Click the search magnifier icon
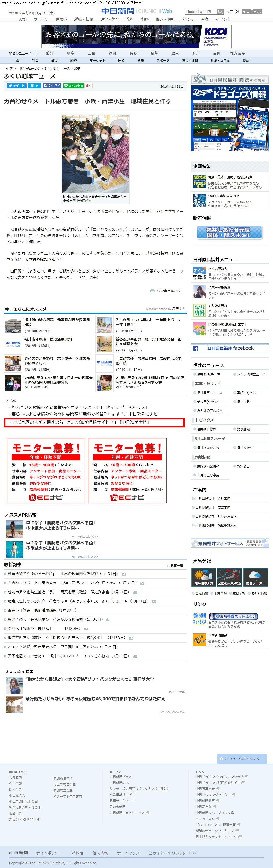 [220, 12]
